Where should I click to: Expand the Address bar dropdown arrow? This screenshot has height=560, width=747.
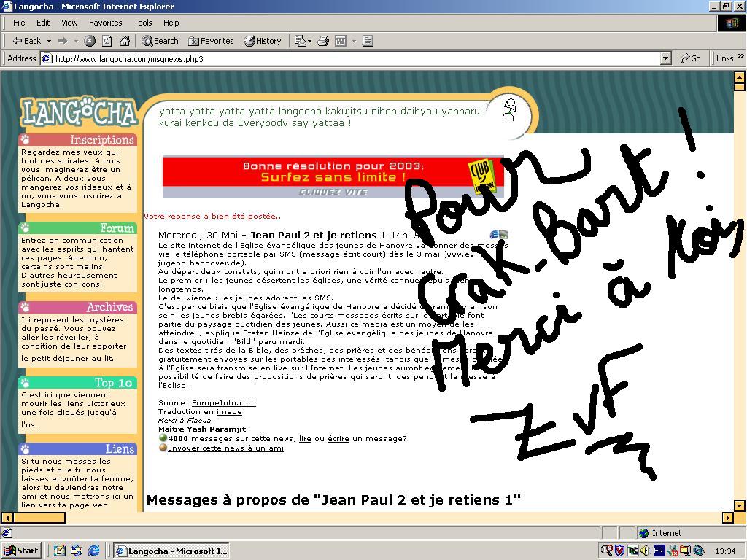665,58
